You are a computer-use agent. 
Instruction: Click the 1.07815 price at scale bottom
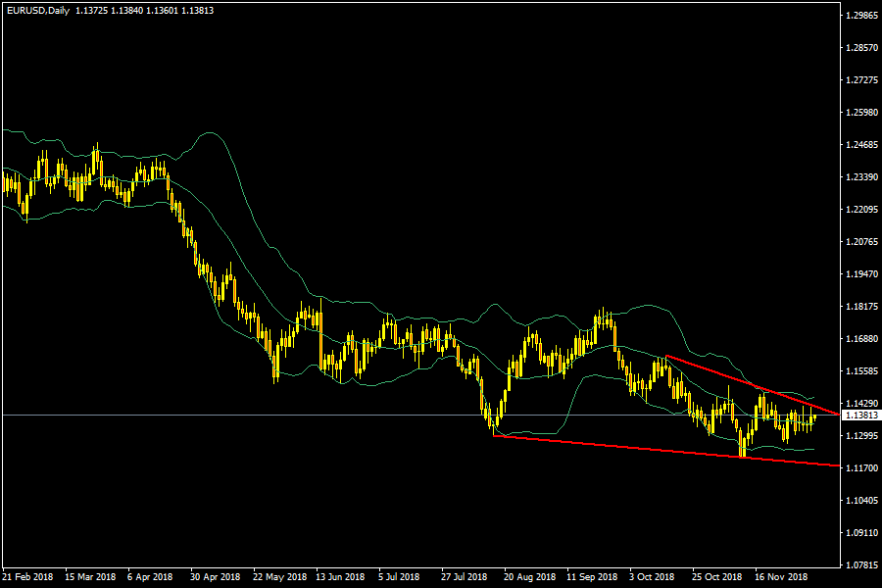click(860, 565)
